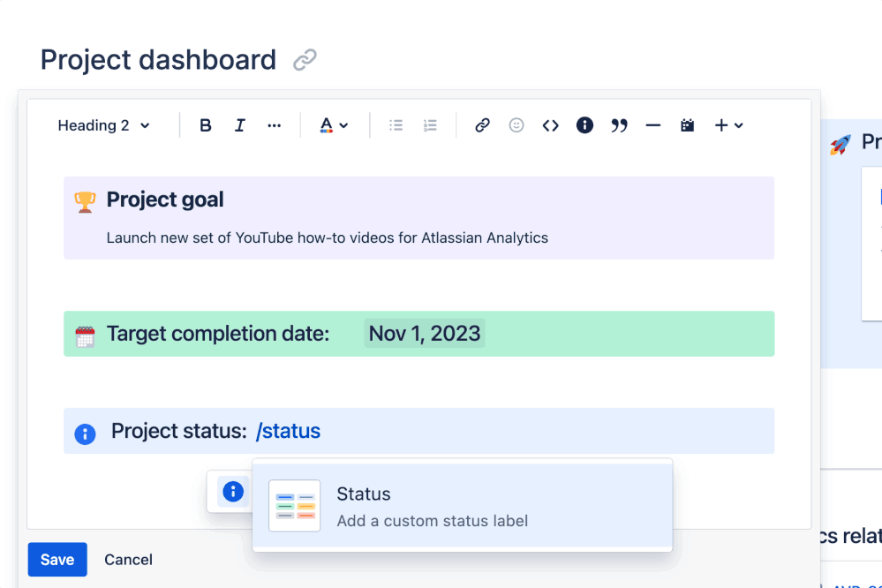Copy the Project dashboard page link

point(305,59)
